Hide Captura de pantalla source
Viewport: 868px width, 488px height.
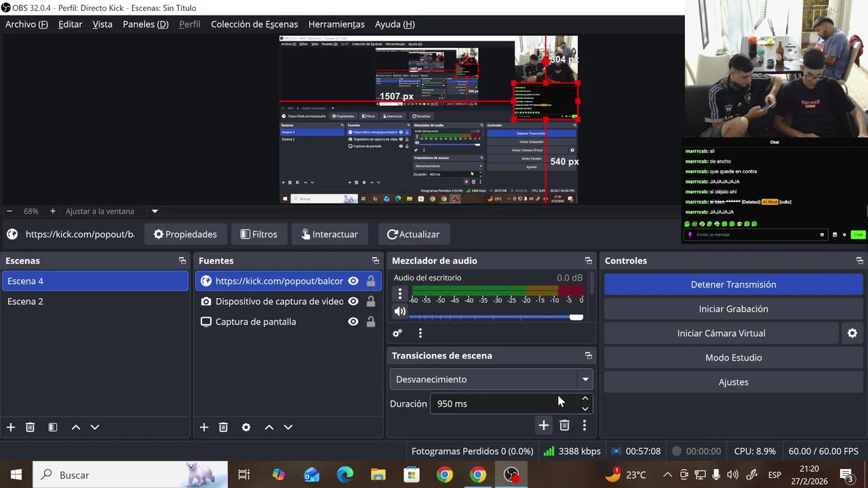pos(353,321)
